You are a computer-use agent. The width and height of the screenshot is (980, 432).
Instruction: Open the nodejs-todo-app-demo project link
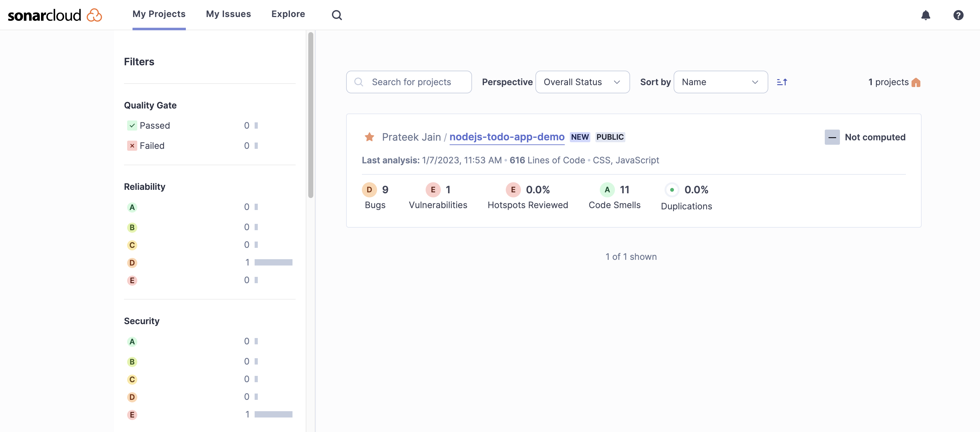[507, 137]
